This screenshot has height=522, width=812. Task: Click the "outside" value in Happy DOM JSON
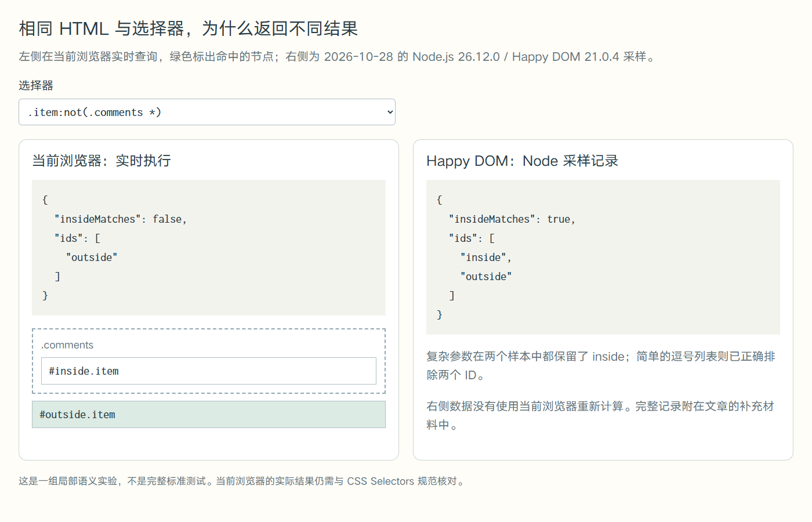(x=486, y=277)
